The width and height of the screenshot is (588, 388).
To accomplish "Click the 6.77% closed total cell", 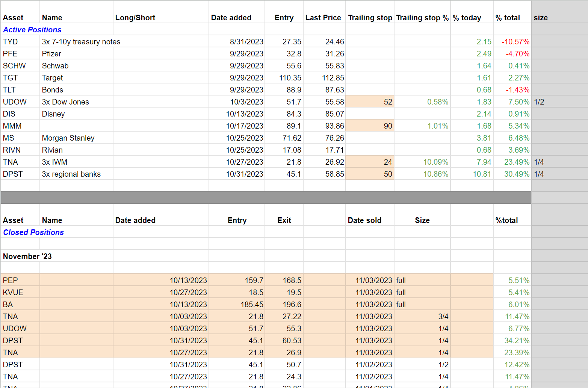I will [x=512, y=329].
